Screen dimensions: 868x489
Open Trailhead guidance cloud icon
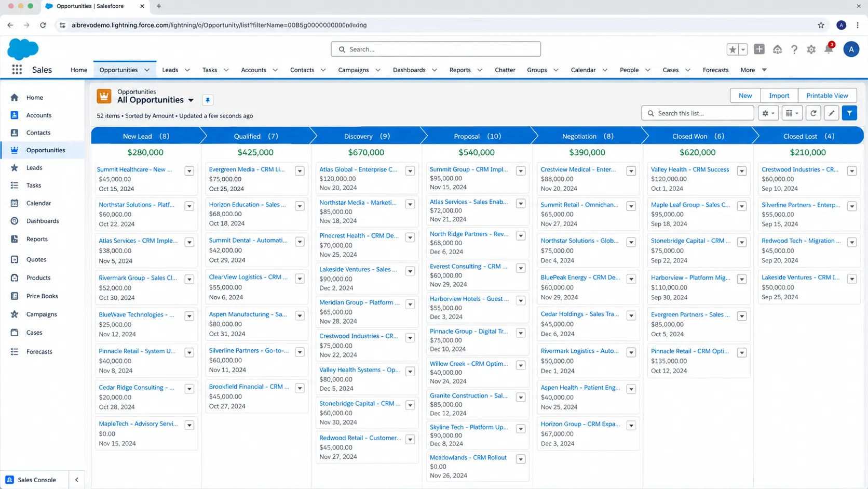(777, 49)
